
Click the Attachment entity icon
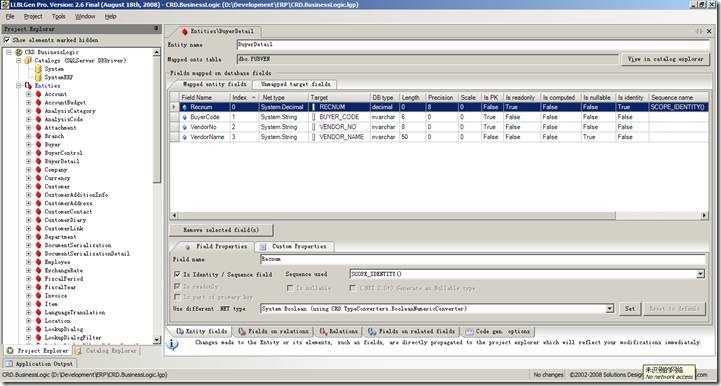tap(39, 127)
